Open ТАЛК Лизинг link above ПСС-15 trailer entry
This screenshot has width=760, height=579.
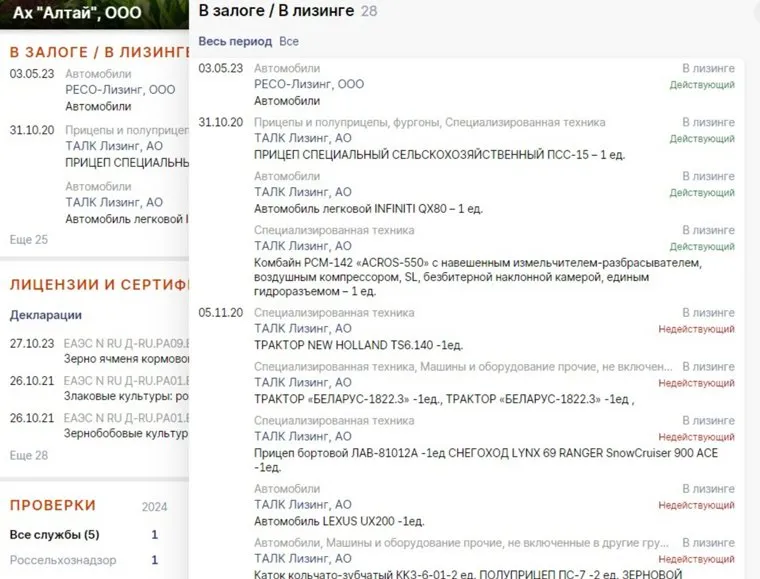(x=303, y=138)
